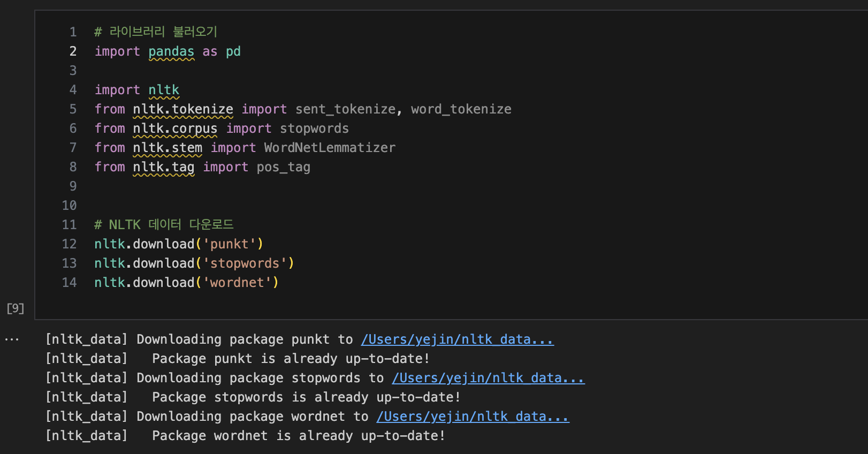
Task: Click 'nltk.stem' module name on line 7
Action: coord(167,148)
